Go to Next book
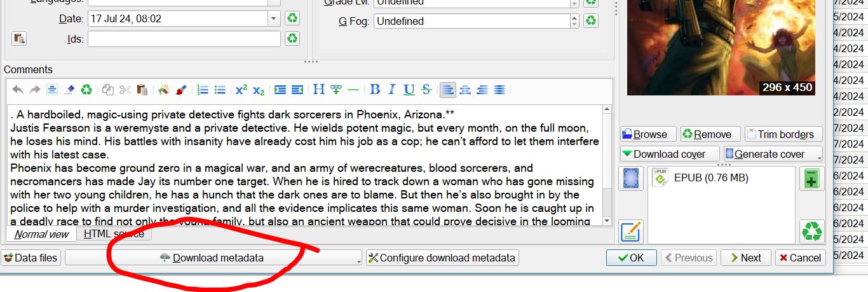 (x=746, y=258)
